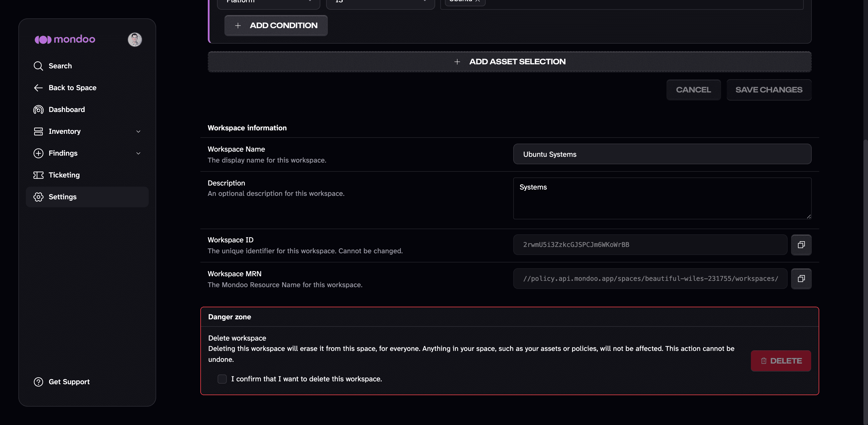Click the Get Support help icon

[x=38, y=382]
